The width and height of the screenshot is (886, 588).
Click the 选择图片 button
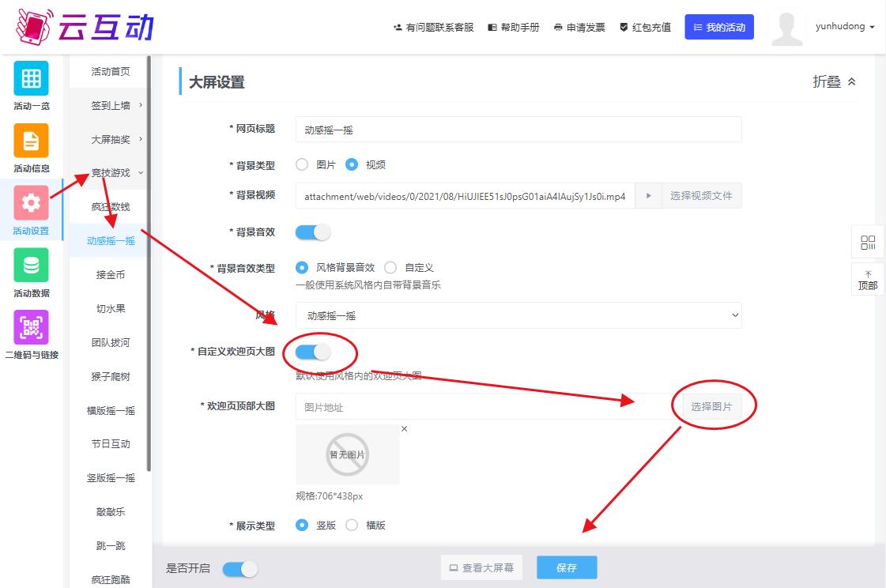pos(711,407)
